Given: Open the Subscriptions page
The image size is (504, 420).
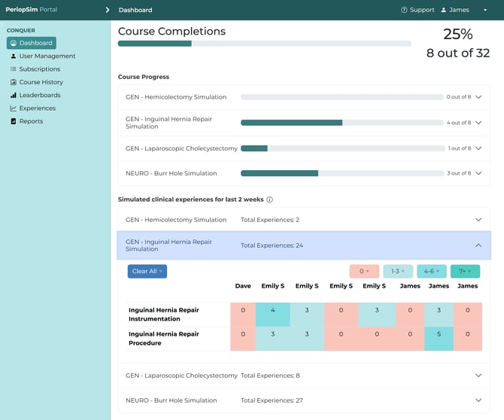Looking at the screenshot, I should click(x=40, y=69).
